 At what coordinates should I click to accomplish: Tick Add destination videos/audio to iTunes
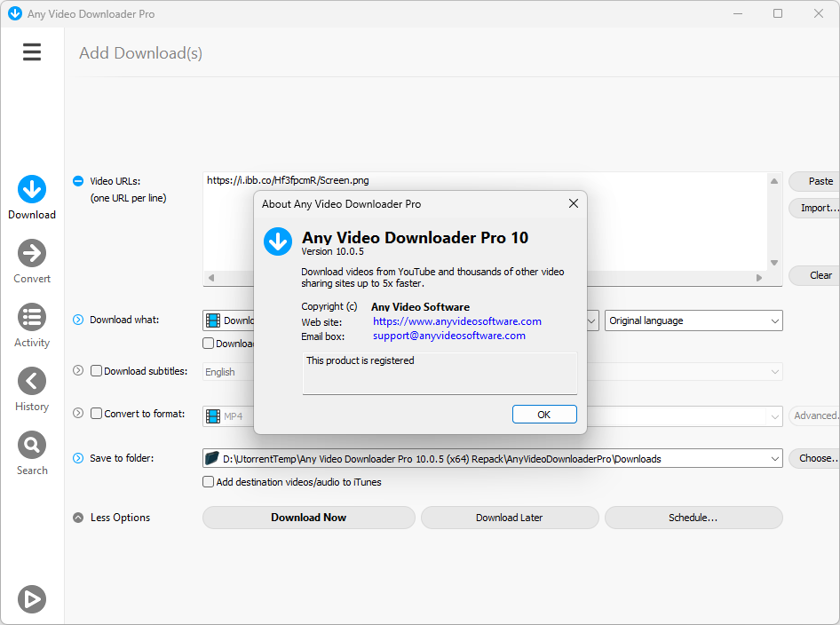click(209, 481)
